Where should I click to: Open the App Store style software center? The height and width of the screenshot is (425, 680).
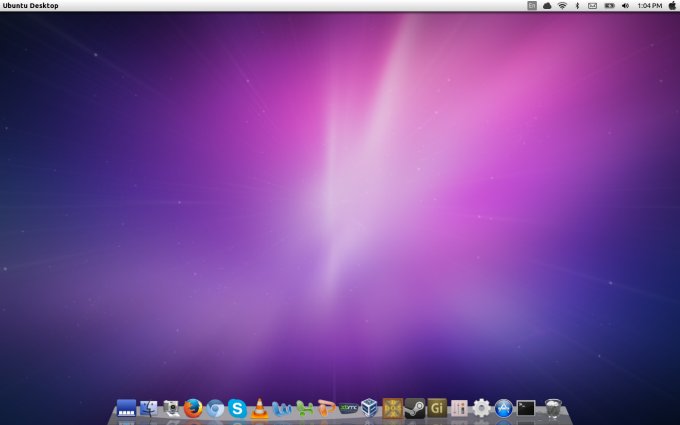(x=503, y=409)
